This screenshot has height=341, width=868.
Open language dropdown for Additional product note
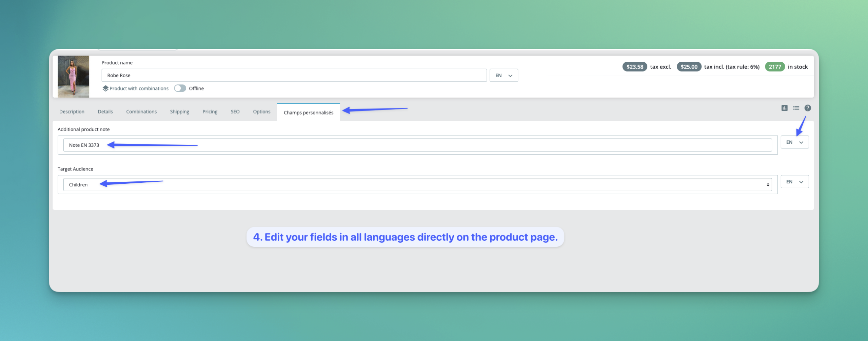click(794, 142)
